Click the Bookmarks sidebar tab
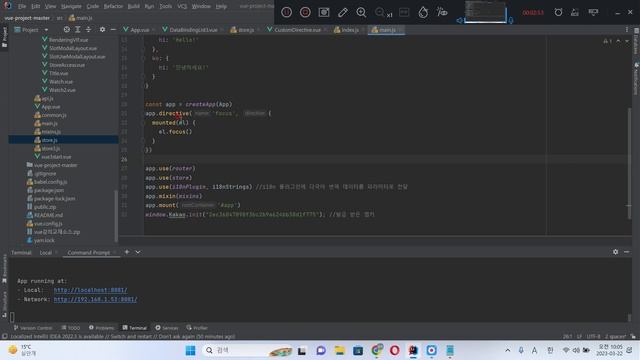Viewport: 640px width, 360px height. (4, 268)
